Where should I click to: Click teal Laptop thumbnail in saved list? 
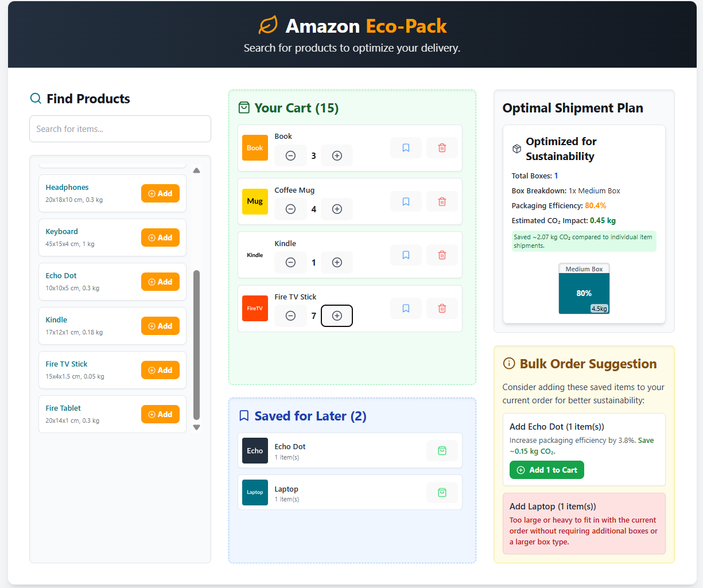[255, 492]
